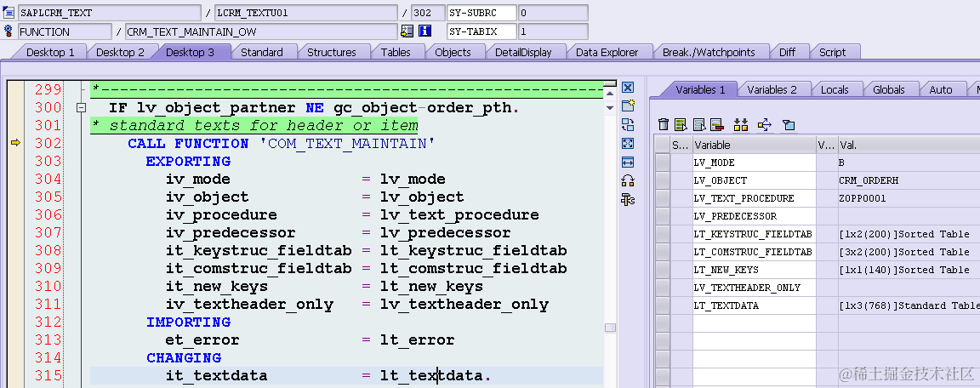Image resolution: width=980 pixels, height=388 pixels.
Task: Click the row selector for LV_PREDECESSOR
Action: 662,216
